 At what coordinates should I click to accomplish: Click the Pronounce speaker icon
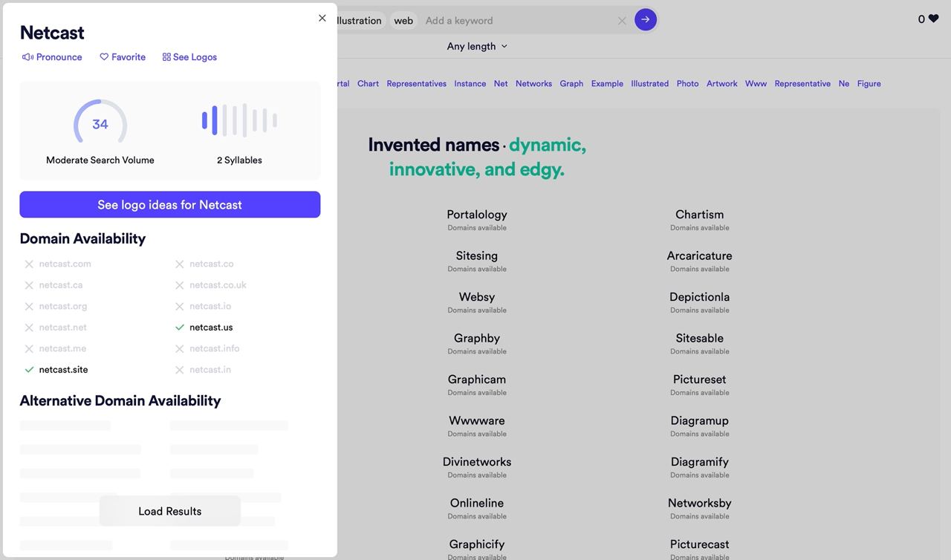[28, 57]
